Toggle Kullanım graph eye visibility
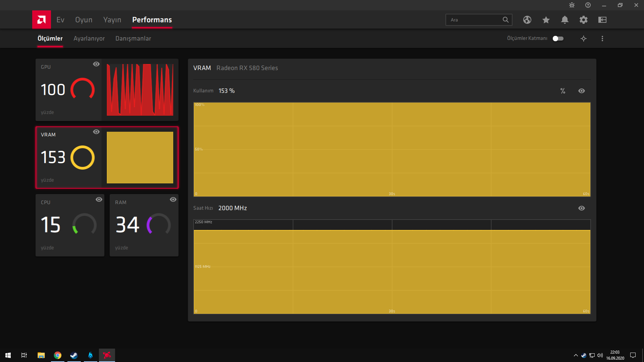Screen dimensions: 644x362 [x=582, y=91]
